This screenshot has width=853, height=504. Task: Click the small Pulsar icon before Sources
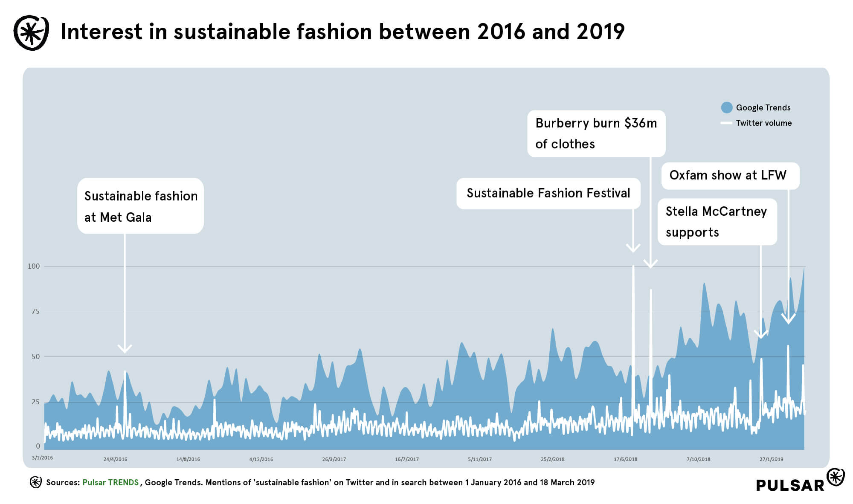[36, 482]
